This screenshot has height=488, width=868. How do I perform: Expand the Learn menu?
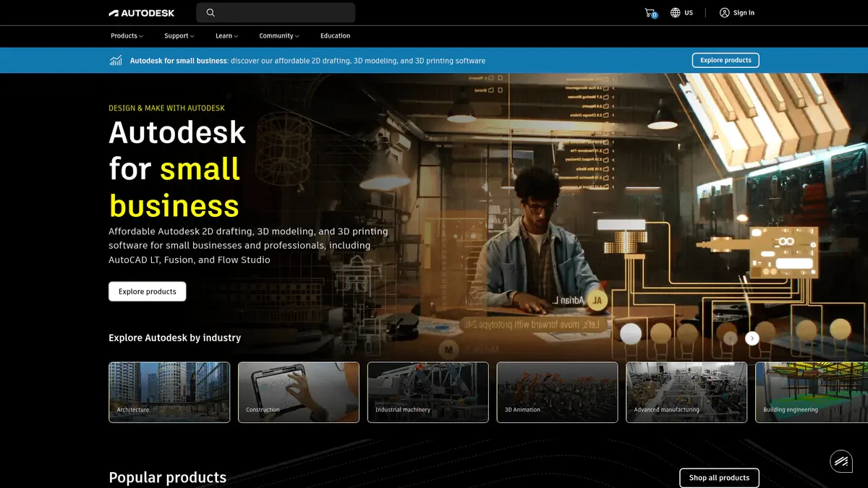coord(226,35)
